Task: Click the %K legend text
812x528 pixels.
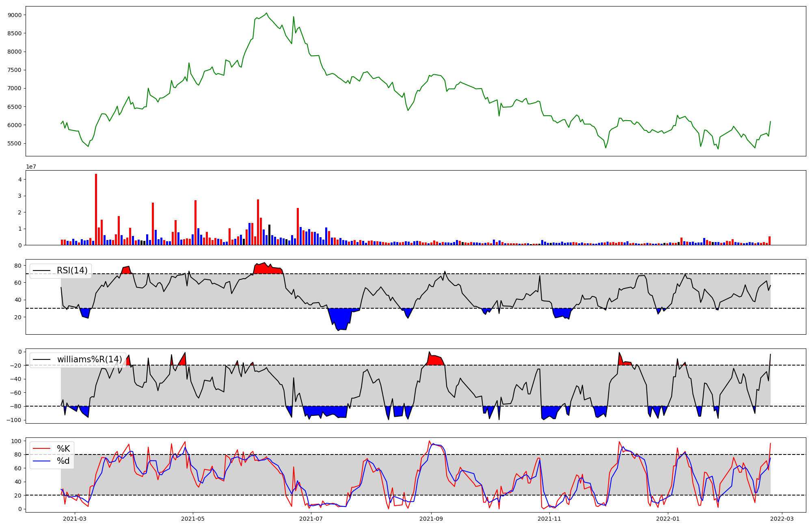Action: point(63,449)
